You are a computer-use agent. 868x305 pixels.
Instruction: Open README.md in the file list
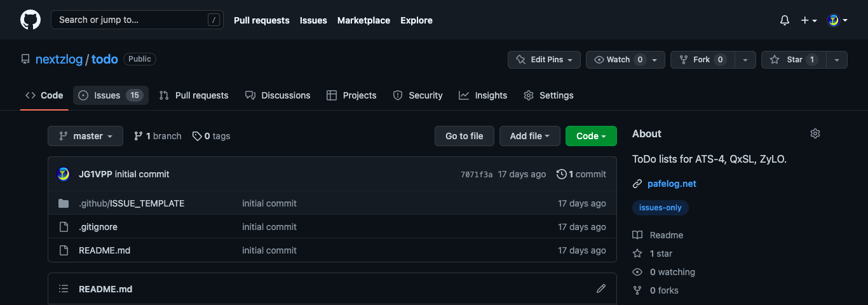[104, 250]
